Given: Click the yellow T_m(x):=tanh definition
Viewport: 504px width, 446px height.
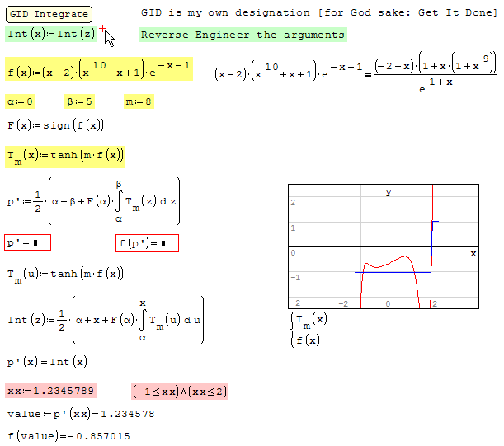Looking at the screenshot, I should pyautogui.click(x=65, y=155).
